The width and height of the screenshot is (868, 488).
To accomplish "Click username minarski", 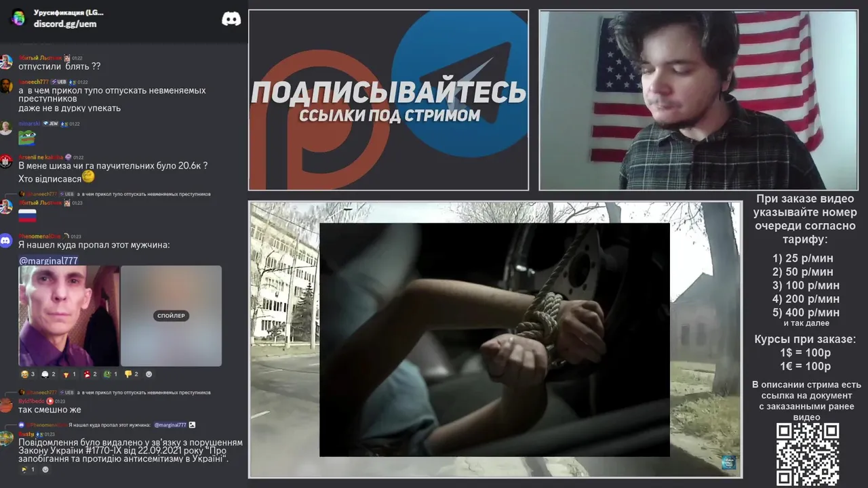I will 29,124.
